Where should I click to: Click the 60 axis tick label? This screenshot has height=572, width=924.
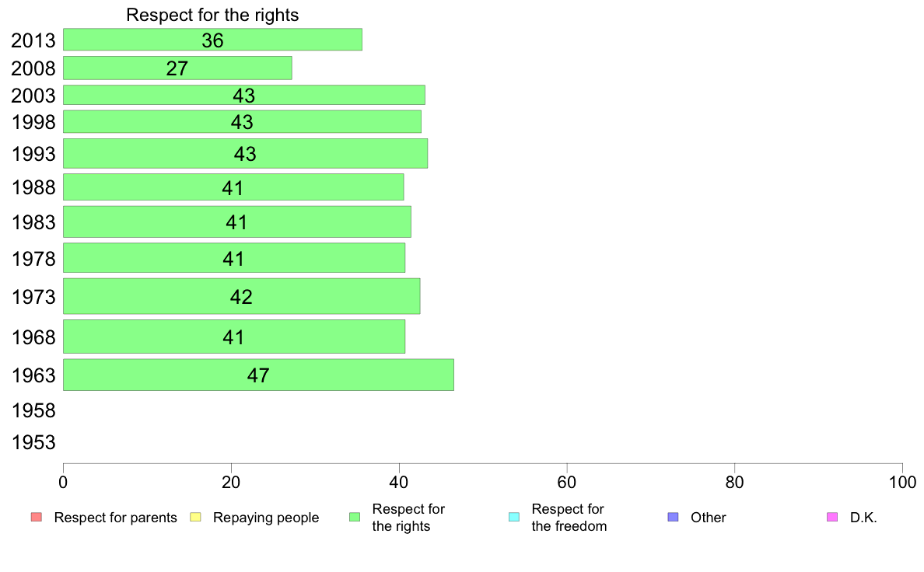tap(566, 483)
